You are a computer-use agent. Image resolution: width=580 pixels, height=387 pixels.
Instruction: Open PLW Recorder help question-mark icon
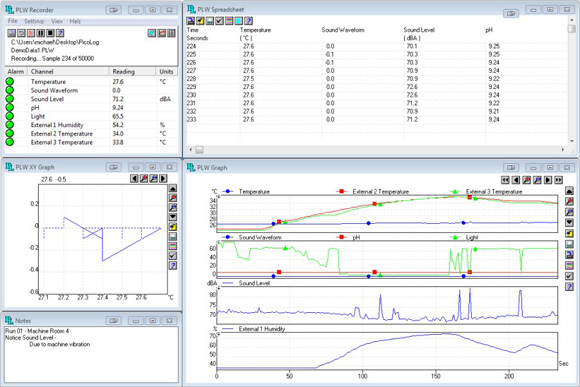click(x=60, y=33)
